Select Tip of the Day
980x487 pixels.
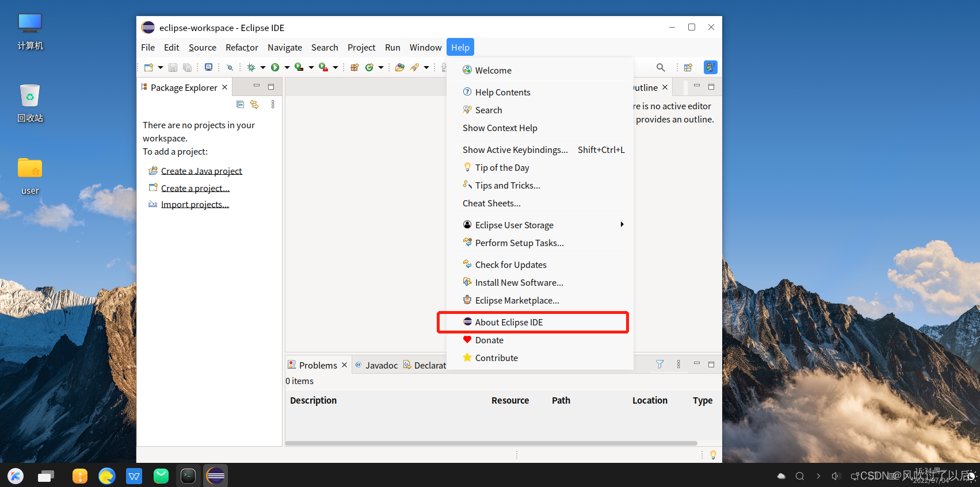click(x=540, y=167)
